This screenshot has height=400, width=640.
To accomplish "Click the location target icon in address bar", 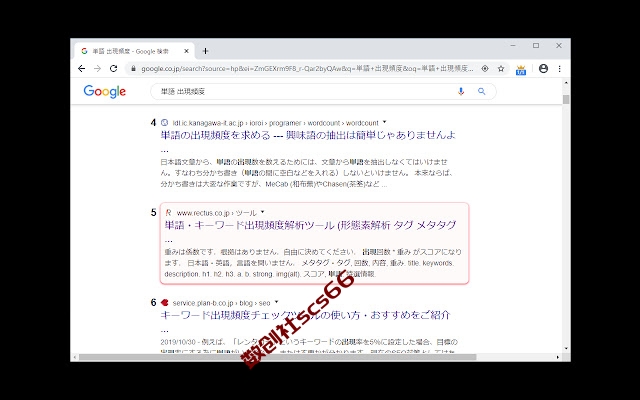I will click(485, 69).
